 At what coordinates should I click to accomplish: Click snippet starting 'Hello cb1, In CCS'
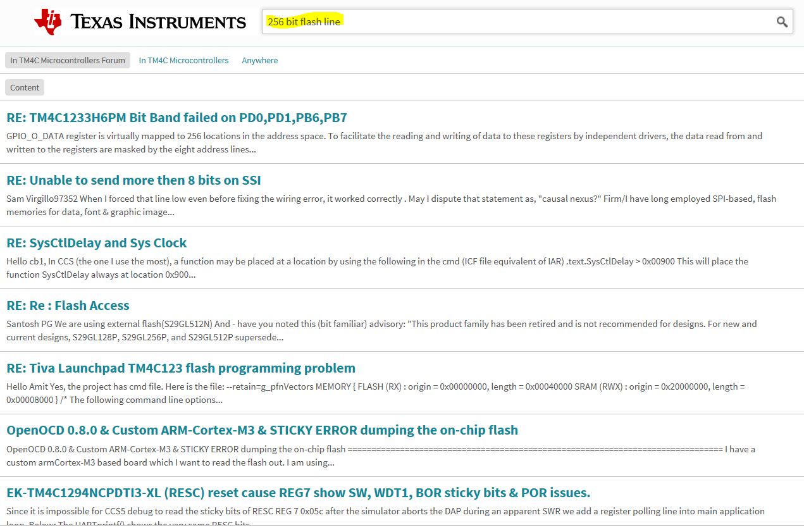pyautogui.click(x=377, y=268)
